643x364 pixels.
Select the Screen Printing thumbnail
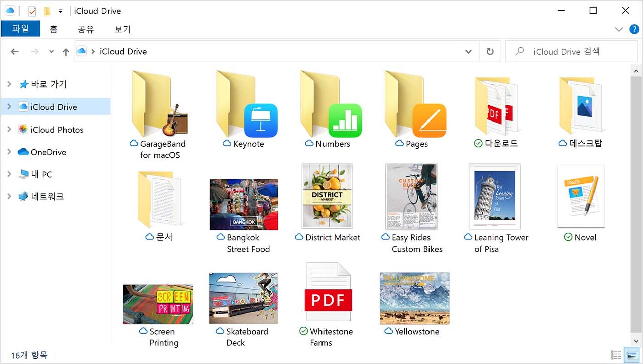pos(158,304)
